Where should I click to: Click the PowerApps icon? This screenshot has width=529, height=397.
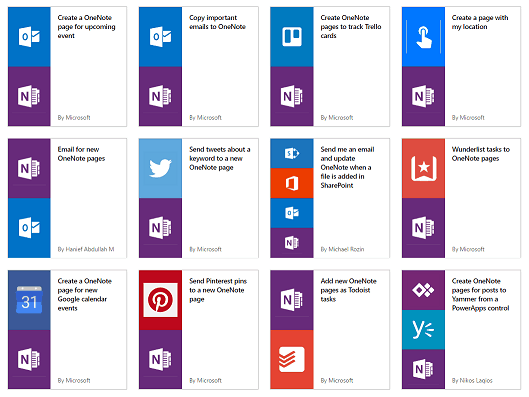423,290
